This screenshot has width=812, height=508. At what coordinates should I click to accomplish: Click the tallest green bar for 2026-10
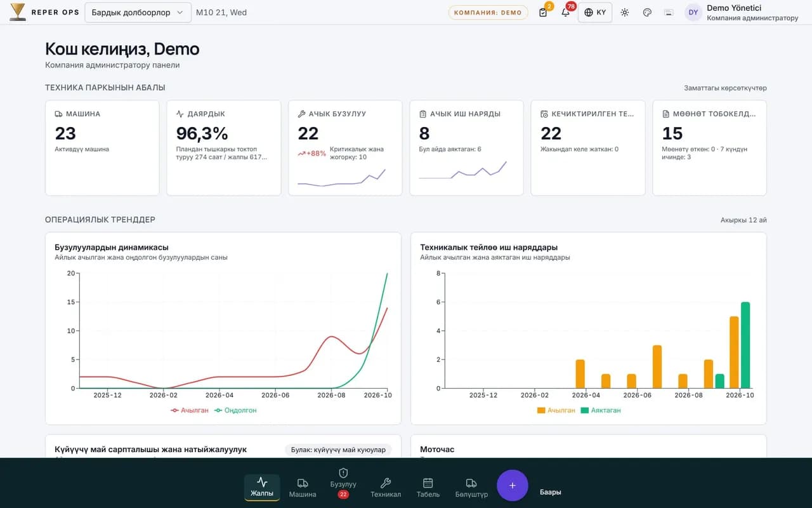[745, 345]
